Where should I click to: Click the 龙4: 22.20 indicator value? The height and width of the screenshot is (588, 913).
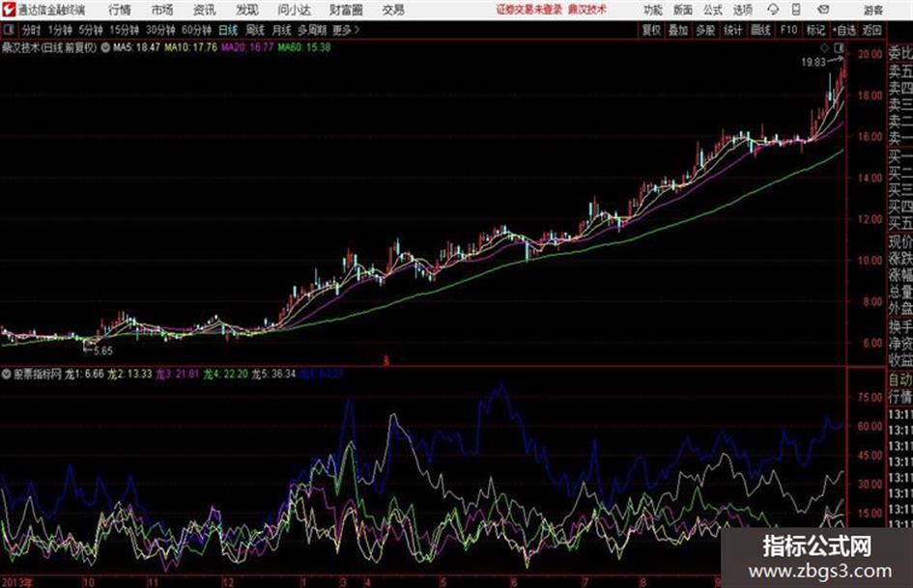point(225,375)
